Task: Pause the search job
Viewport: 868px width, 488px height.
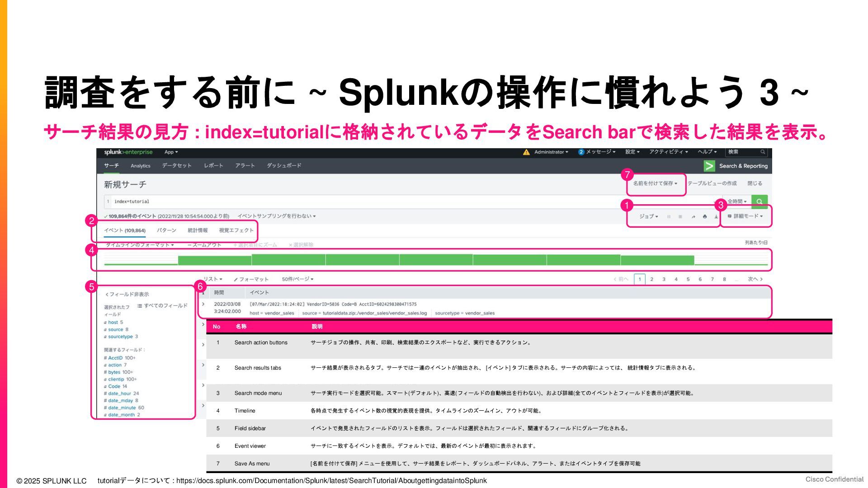Action: tap(669, 217)
